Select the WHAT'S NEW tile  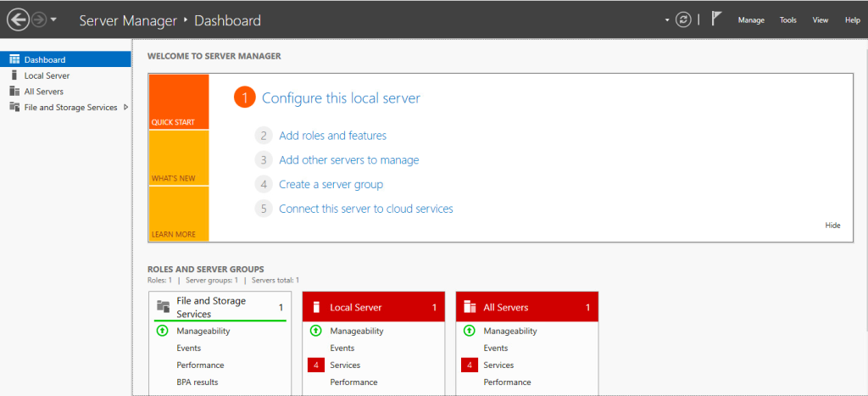(179, 158)
